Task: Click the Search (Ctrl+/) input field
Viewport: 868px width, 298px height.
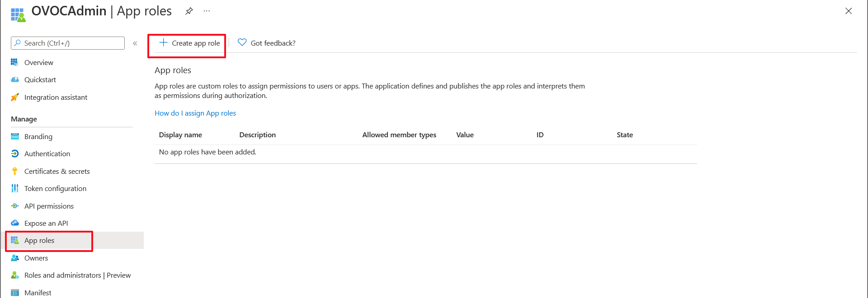Action: tap(68, 43)
